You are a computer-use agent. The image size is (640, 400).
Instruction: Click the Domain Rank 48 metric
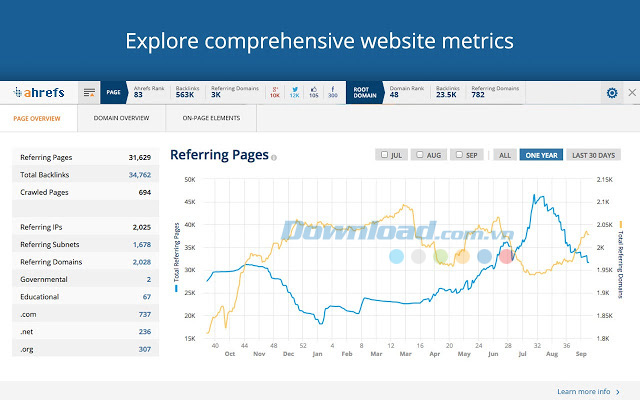pyautogui.click(x=407, y=92)
